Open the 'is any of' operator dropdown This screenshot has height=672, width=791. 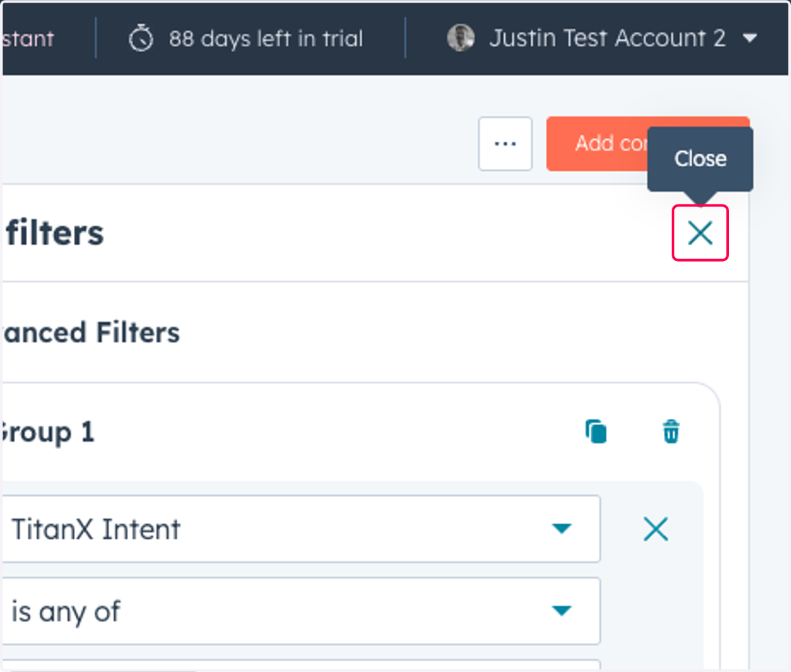click(301, 611)
